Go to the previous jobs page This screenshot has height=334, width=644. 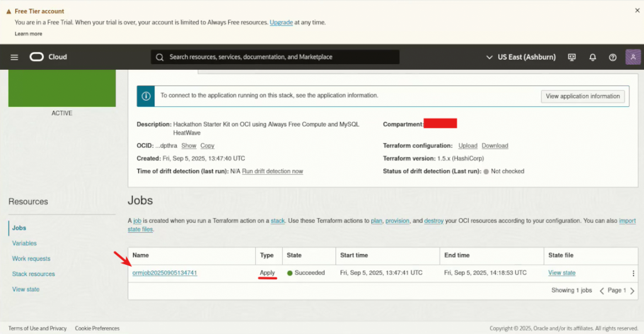pos(602,291)
